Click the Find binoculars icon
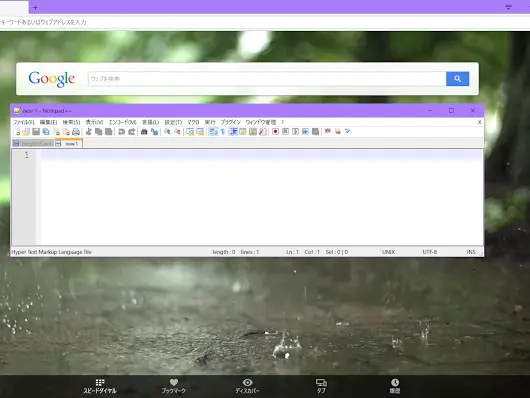The height and width of the screenshot is (398, 530). [x=144, y=132]
